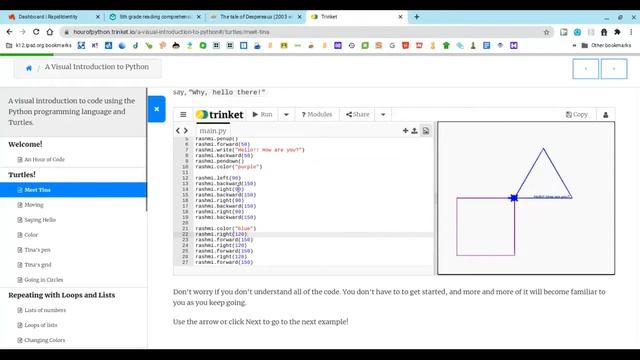Open the Moving lesson

coord(34,205)
